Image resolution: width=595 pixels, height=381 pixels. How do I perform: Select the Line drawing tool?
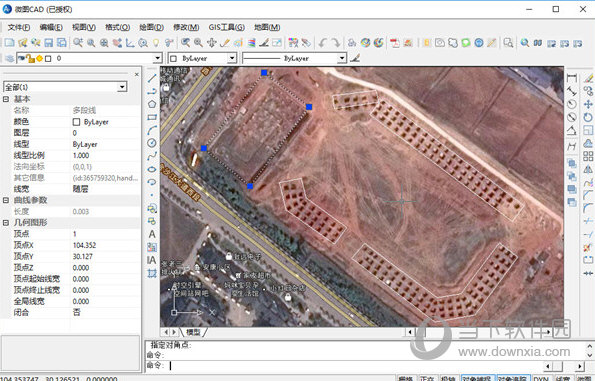(x=152, y=78)
